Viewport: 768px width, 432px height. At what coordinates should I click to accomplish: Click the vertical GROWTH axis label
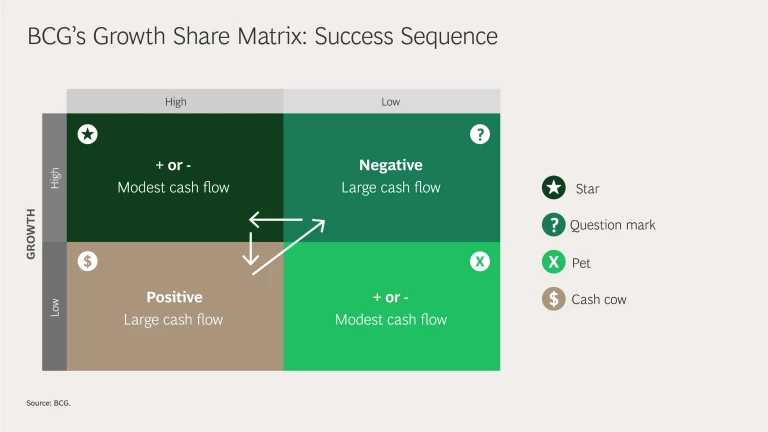[x=31, y=234]
